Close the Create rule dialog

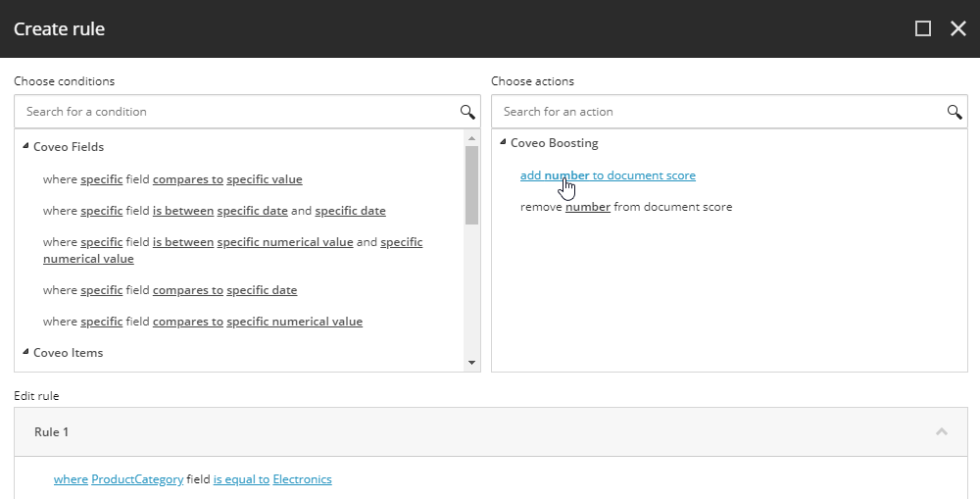point(958,28)
